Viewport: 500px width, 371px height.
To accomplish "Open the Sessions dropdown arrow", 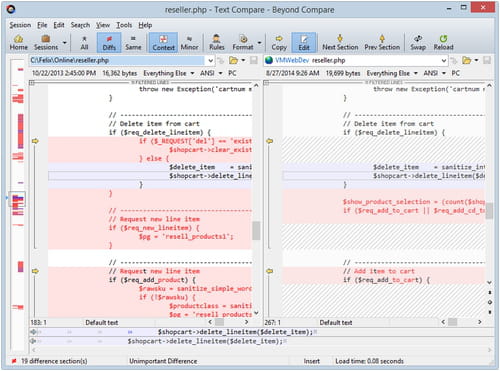I will pos(65,43).
